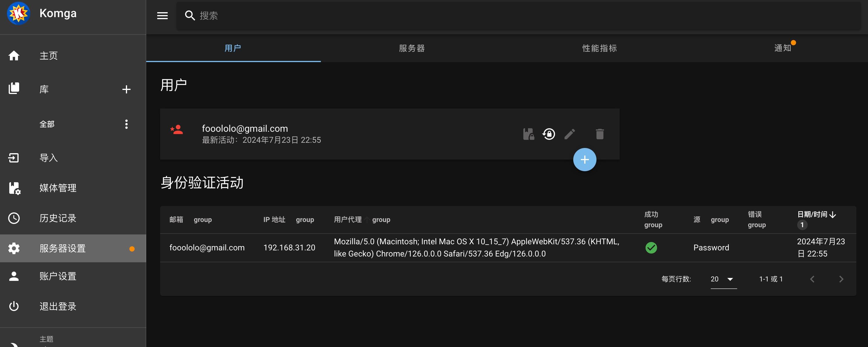Image resolution: width=868 pixels, height=347 pixels.
Task: Add new user with blue plus button
Action: point(585,160)
